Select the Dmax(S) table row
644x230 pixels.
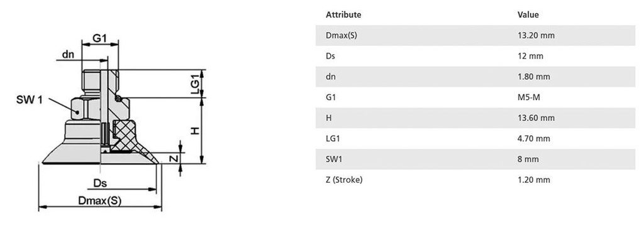click(x=475, y=35)
